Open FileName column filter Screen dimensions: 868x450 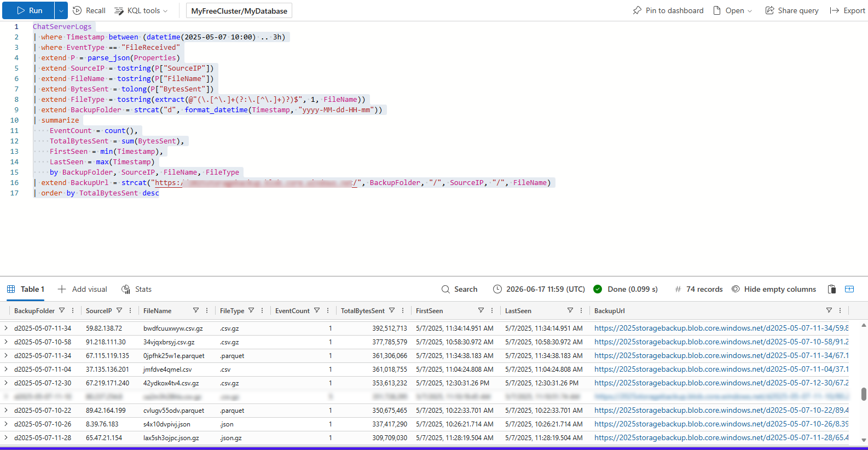click(196, 310)
